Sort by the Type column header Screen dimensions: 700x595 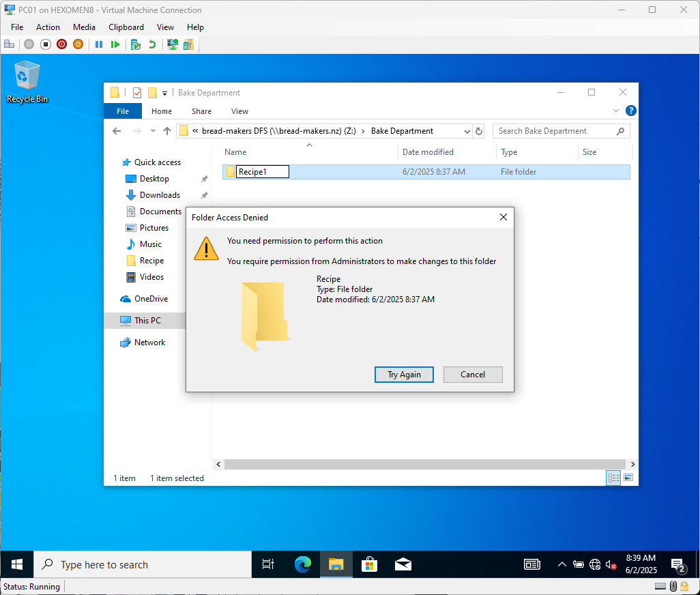[x=537, y=152]
